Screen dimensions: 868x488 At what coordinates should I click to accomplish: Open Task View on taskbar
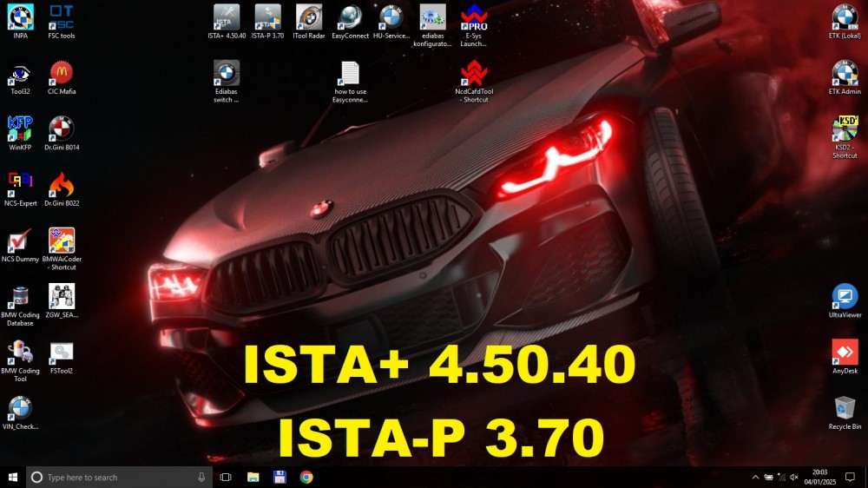[x=226, y=477]
